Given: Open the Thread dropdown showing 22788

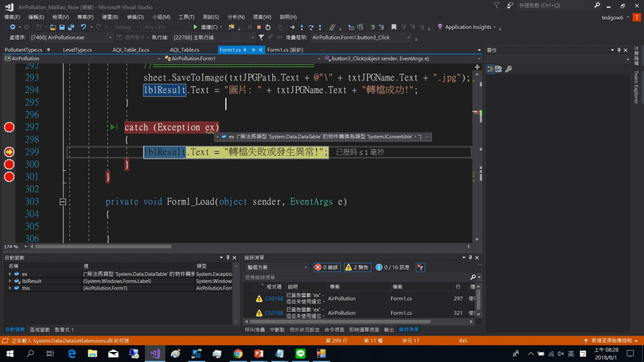Looking at the screenshot, I should pyautogui.click(x=214, y=37).
